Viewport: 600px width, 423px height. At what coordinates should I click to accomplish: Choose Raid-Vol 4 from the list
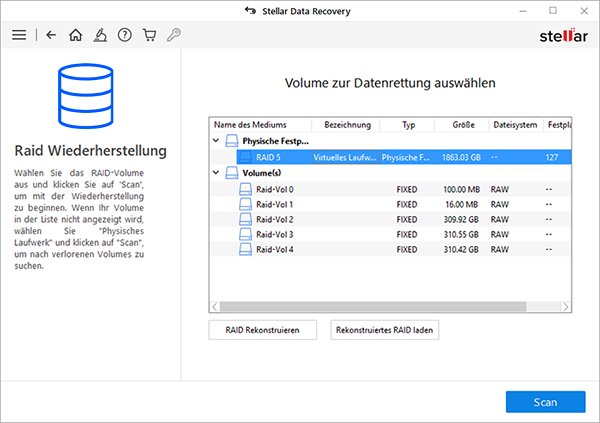tap(390, 250)
